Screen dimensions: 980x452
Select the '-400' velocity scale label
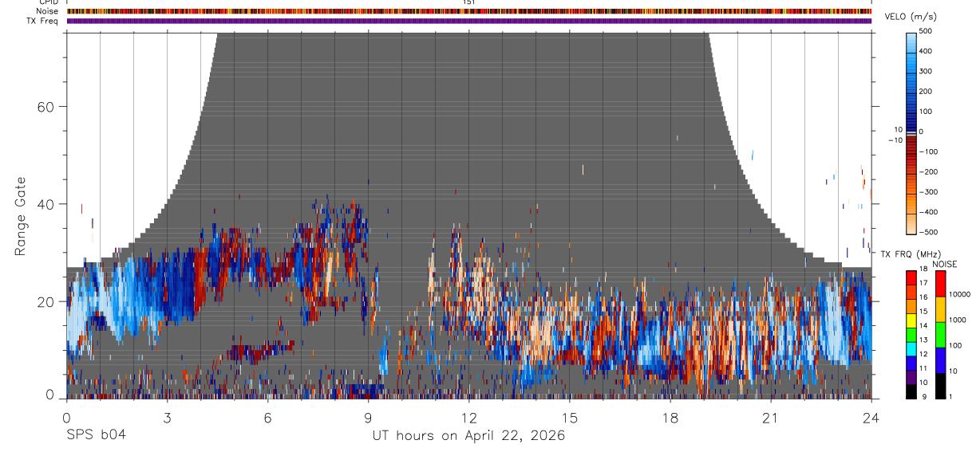[927, 212]
